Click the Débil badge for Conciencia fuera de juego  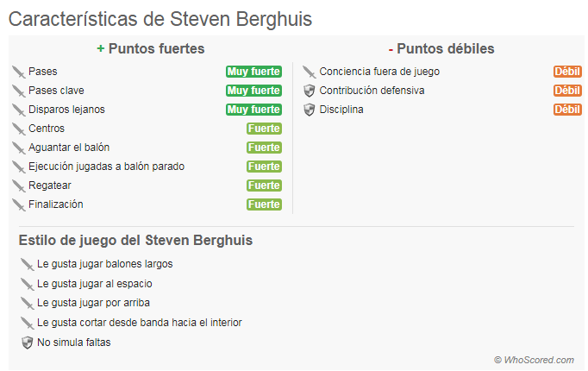[x=567, y=72]
